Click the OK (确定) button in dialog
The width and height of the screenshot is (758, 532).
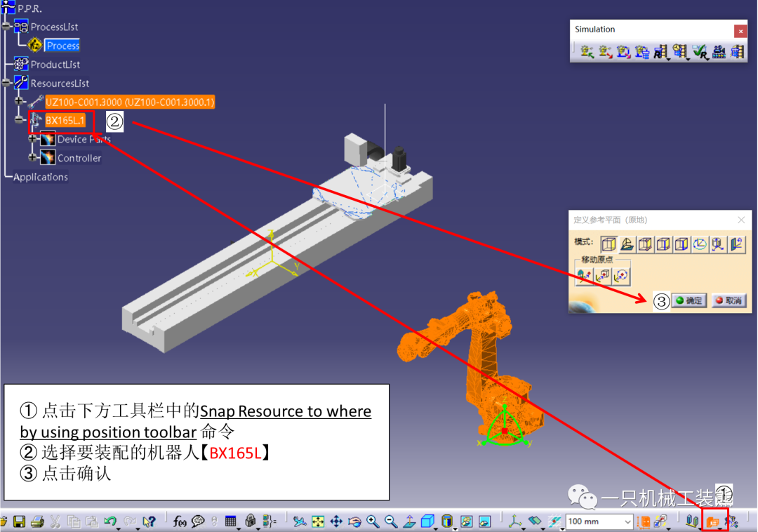[689, 300]
